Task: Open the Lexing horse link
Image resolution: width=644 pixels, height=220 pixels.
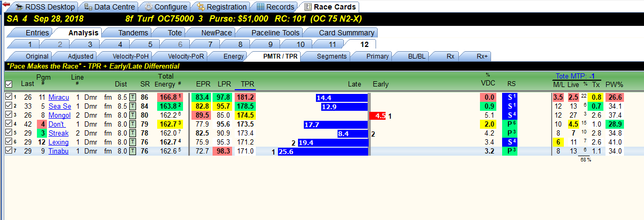Action: (x=59, y=142)
